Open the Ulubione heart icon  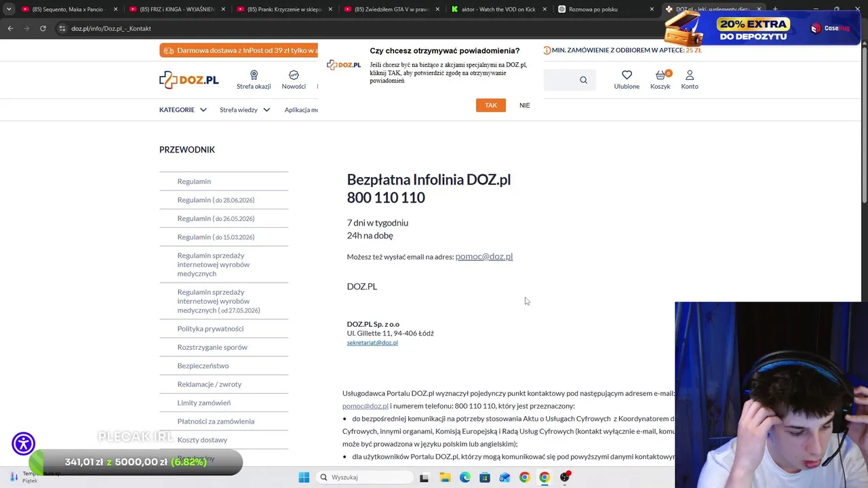(x=627, y=75)
